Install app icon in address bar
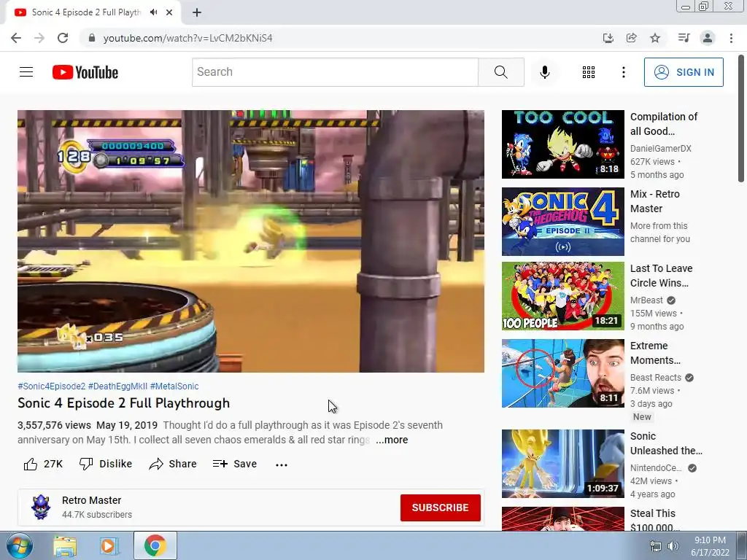This screenshot has height=560, width=747. [x=608, y=38]
